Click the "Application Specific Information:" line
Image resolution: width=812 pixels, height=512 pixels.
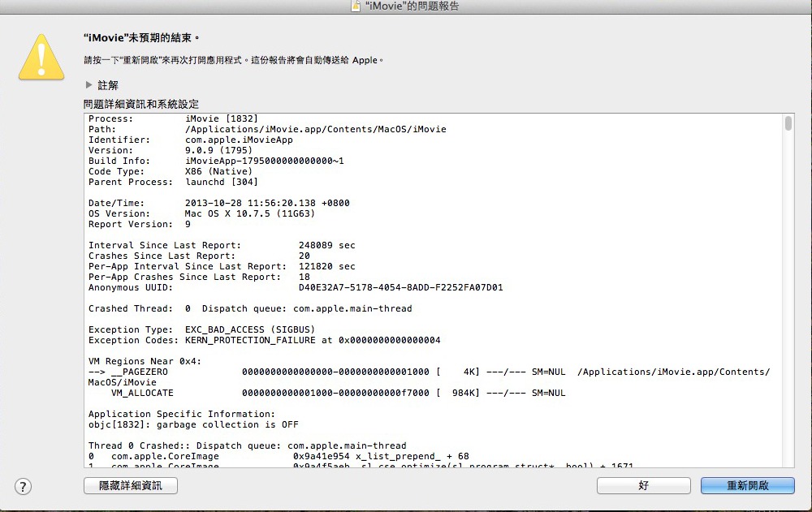182,414
